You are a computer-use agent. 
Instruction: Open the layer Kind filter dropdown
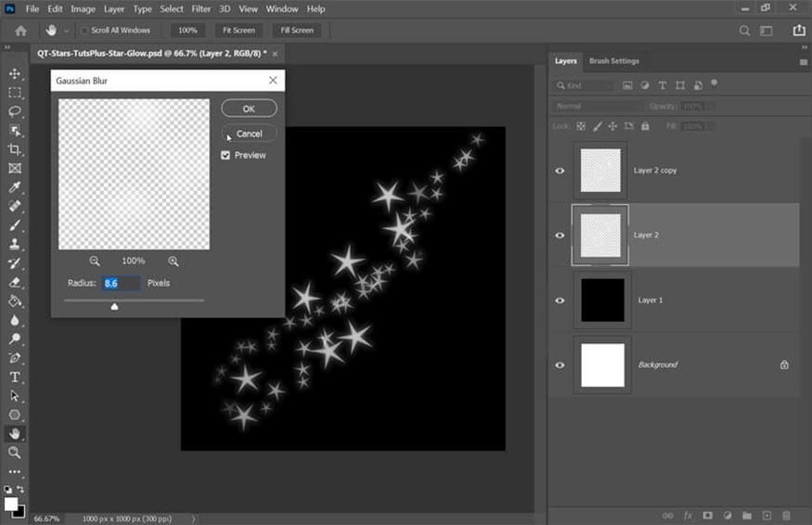tap(584, 85)
